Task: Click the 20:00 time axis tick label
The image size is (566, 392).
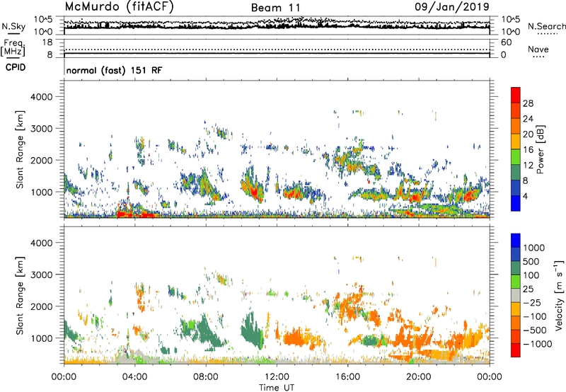Action: click(x=418, y=377)
